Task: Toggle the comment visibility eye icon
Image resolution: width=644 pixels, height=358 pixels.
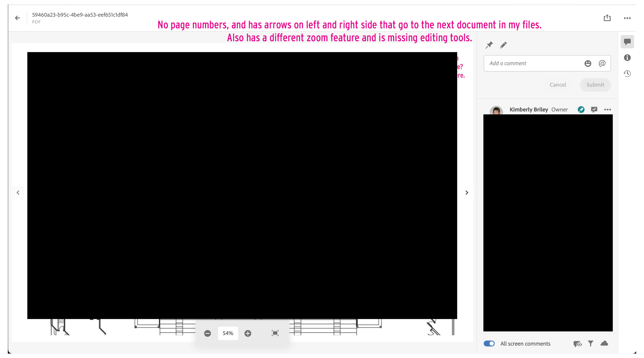Action: (x=577, y=344)
